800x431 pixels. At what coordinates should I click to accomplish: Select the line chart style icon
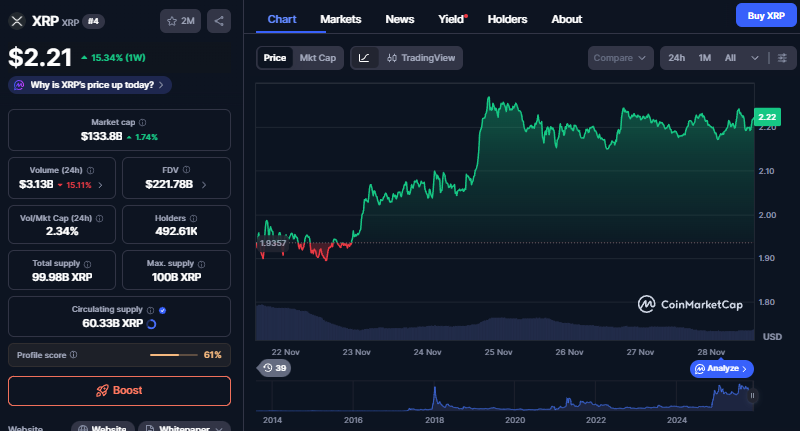(x=364, y=58)
